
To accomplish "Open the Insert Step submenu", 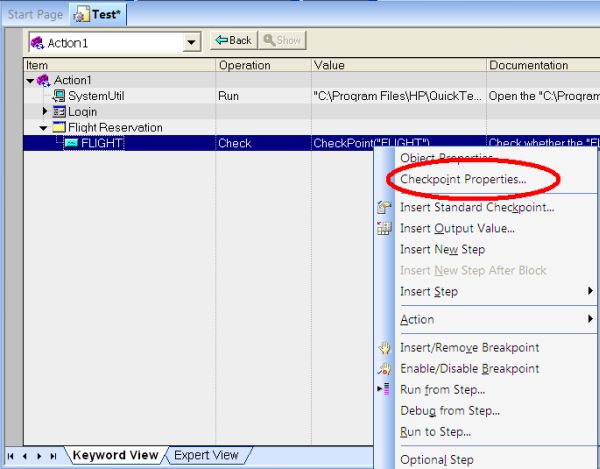I will (496, 291).
